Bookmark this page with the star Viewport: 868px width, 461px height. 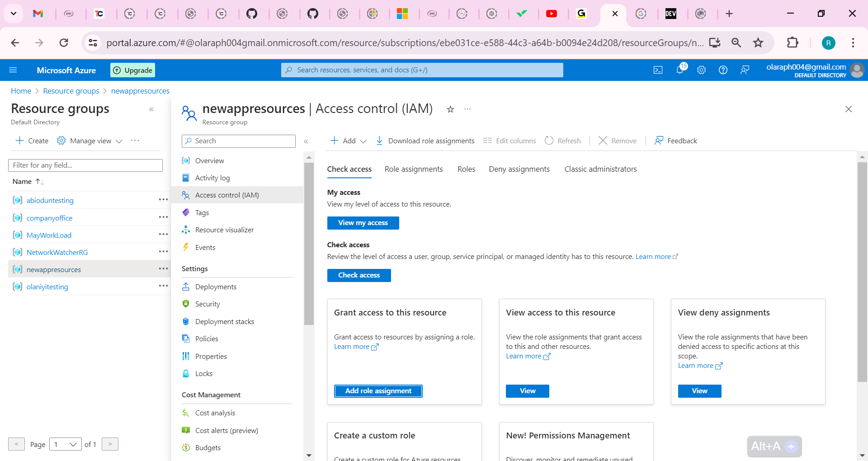(x=758, y=42)
